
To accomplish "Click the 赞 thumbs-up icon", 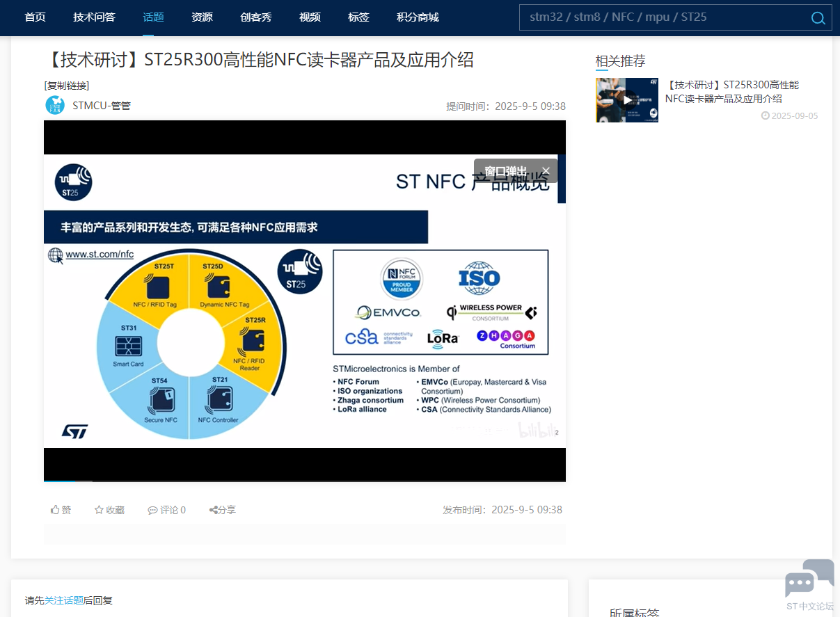I will coord(55,510).
